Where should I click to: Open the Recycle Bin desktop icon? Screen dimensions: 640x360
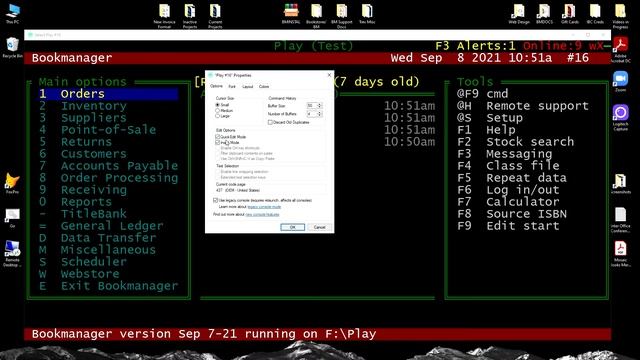[12, 48]
